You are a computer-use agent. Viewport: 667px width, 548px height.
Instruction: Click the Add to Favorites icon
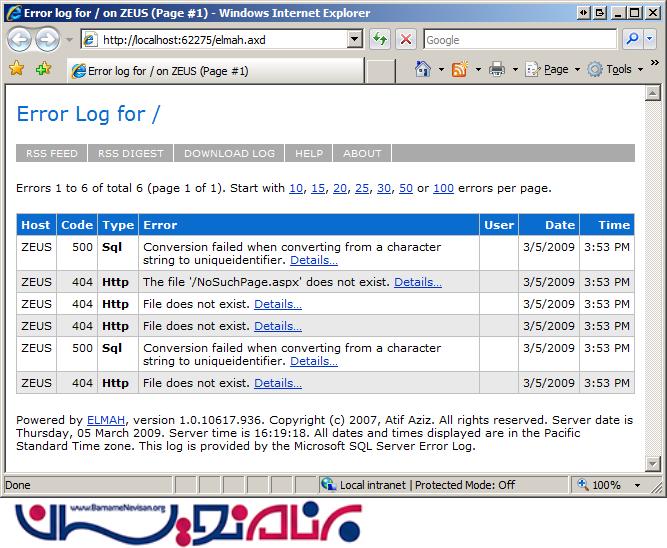click(43, 69)
